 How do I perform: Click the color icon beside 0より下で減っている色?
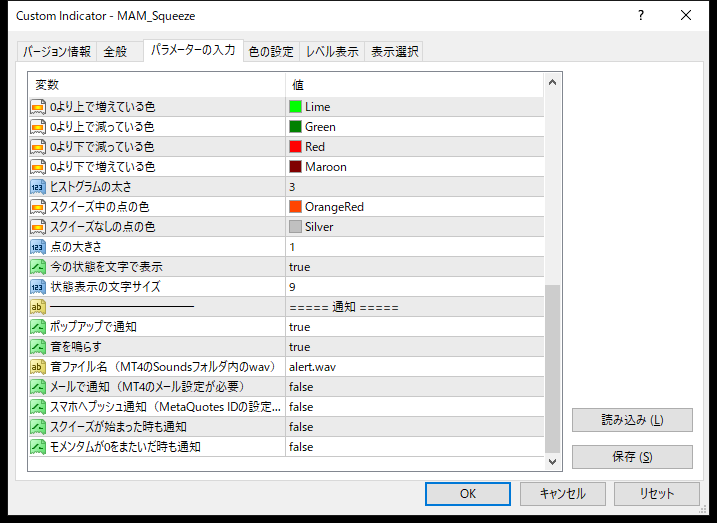point(38,147)
